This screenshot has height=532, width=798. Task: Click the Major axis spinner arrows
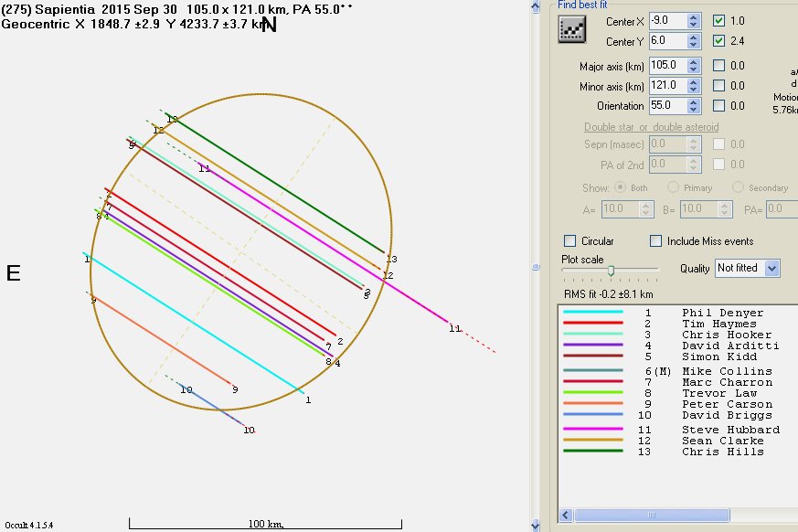tap(693, 66)
